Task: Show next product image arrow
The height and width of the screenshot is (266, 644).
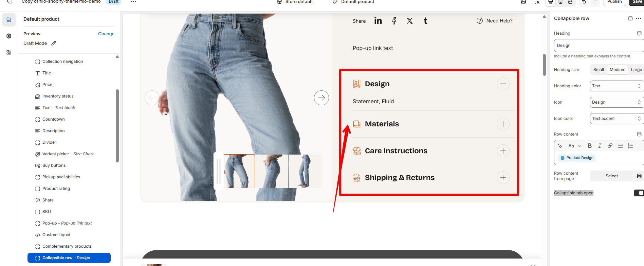Action: (x=321, y=98)
